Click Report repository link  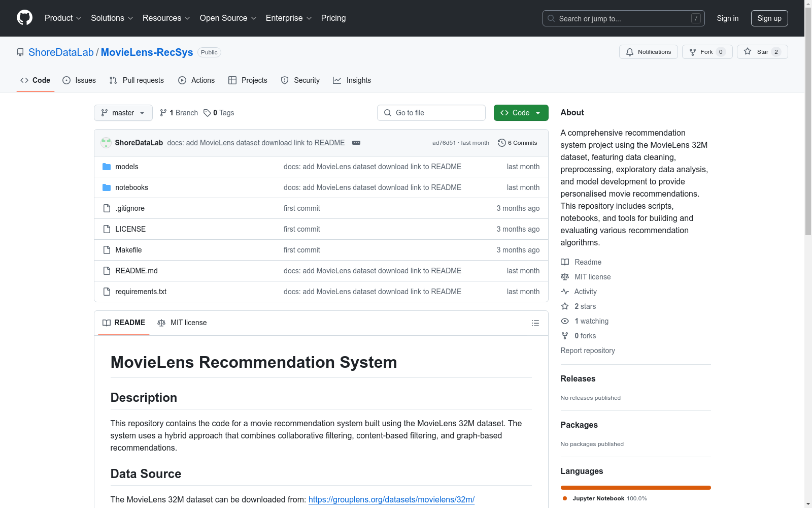point(588,351)
